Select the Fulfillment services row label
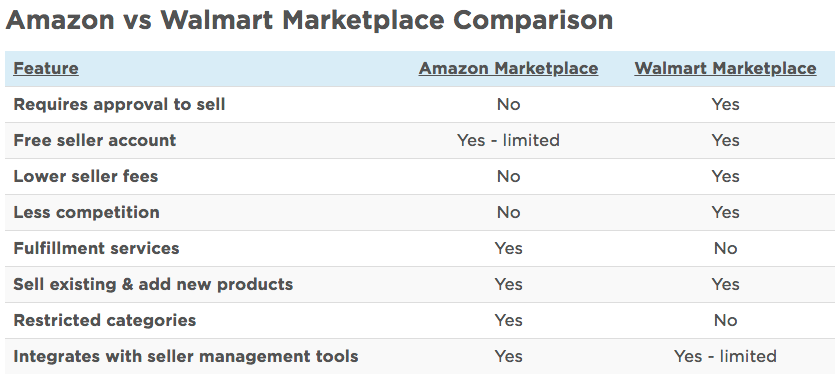This screenshot has height=384, width=837. 96,248
